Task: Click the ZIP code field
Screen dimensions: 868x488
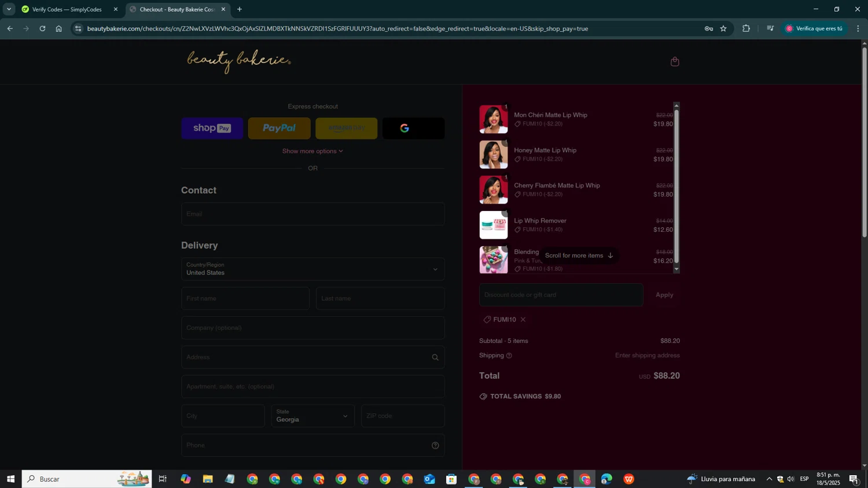Action: 403,416
